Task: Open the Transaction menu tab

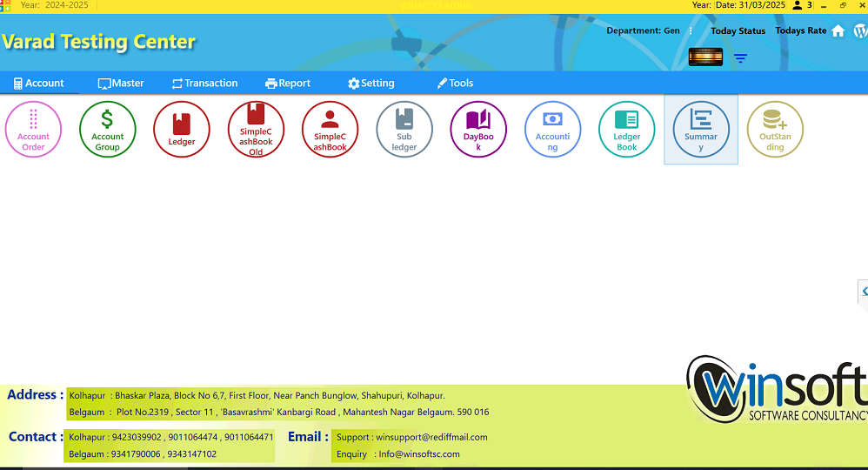Action: [204, 84]
